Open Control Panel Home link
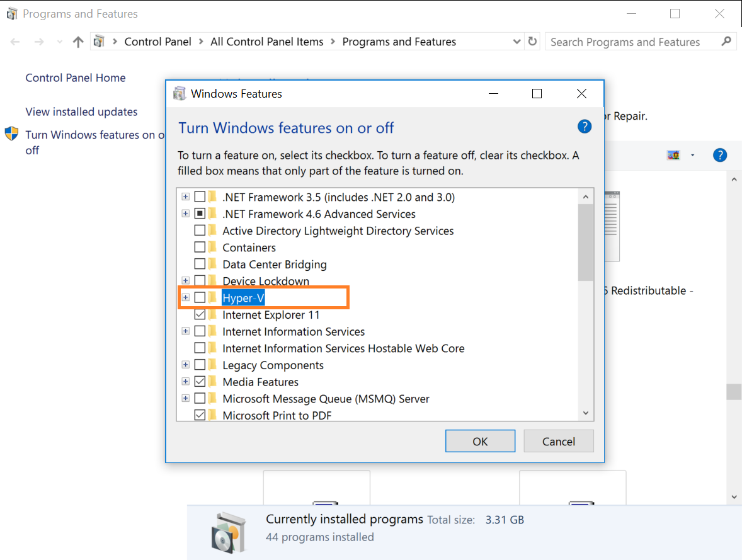The height and width of the screenshot is (560, 742). point(76,77)
